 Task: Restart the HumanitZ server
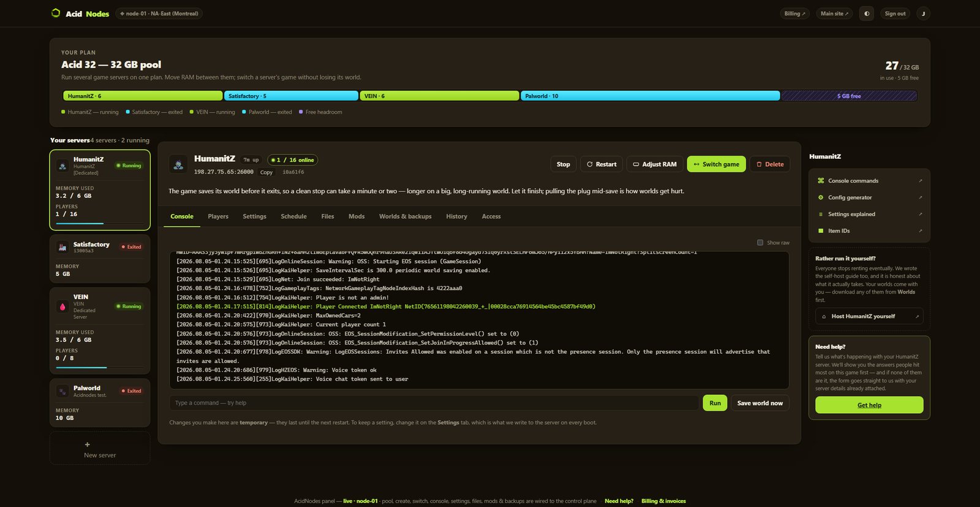click(601, 164)
